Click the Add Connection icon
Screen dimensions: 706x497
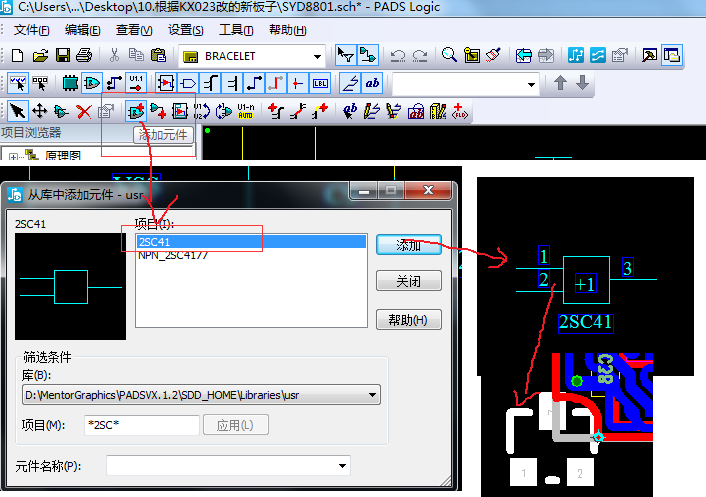pyautogui.click(x=158, y=111)
